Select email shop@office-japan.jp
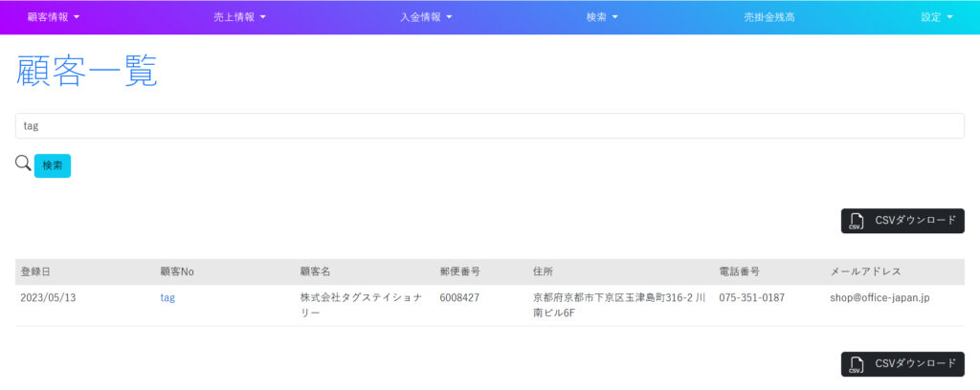 [x=880, y=297]
